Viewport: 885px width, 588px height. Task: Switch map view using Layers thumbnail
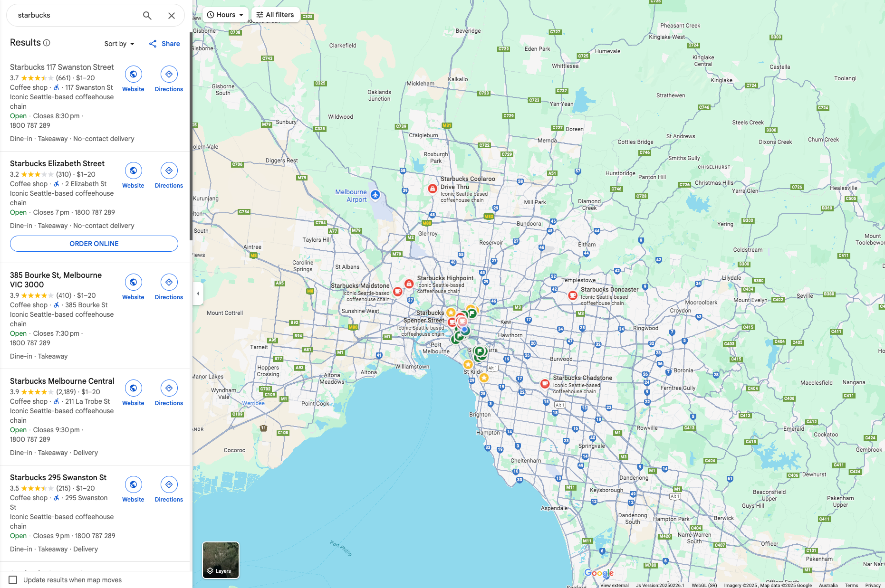pos(221,560)
